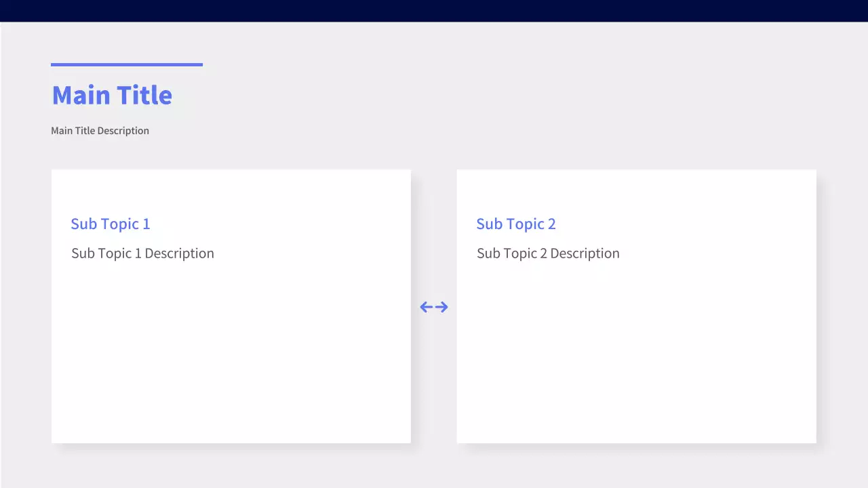Click the numeral 2 in the blue subheading
The height and width of the screenshot is (488, 868).
[551, 224]
